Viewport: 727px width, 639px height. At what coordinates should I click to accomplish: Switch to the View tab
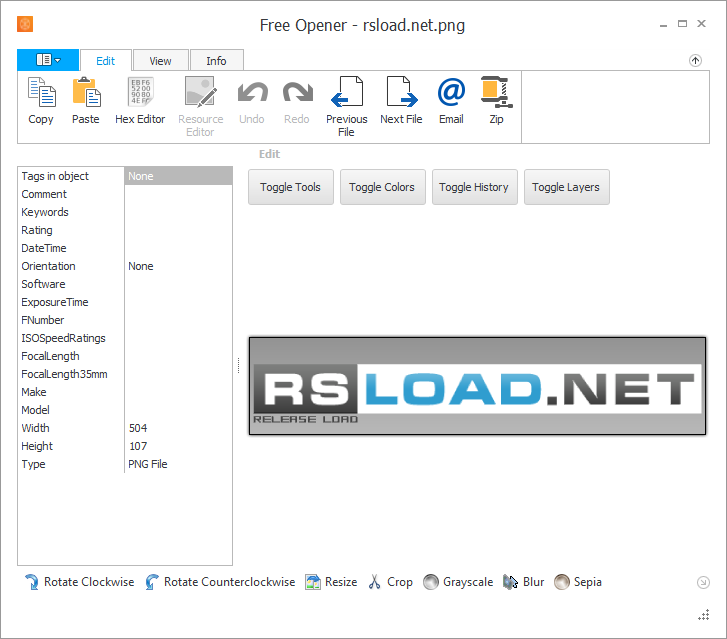tap(160, 61)
